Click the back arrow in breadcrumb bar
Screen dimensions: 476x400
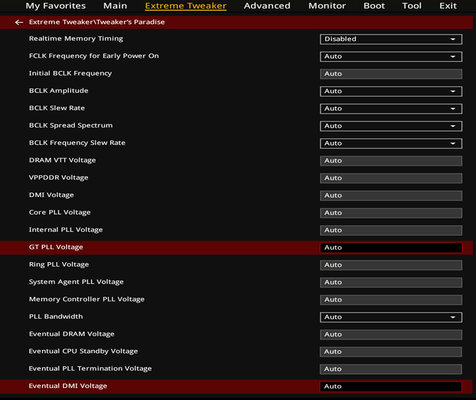[x=19, y=22]
